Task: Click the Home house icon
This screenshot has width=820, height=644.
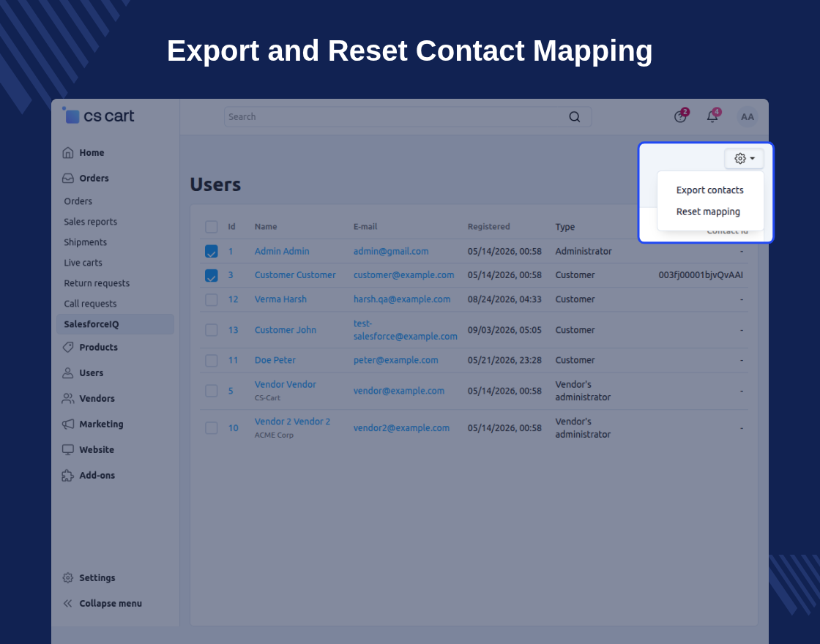Action: (68, 153)
